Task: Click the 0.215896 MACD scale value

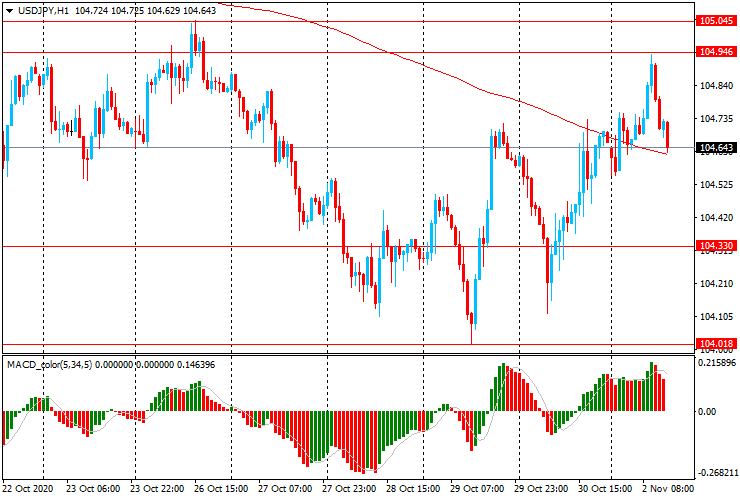Action: (717, 363)
